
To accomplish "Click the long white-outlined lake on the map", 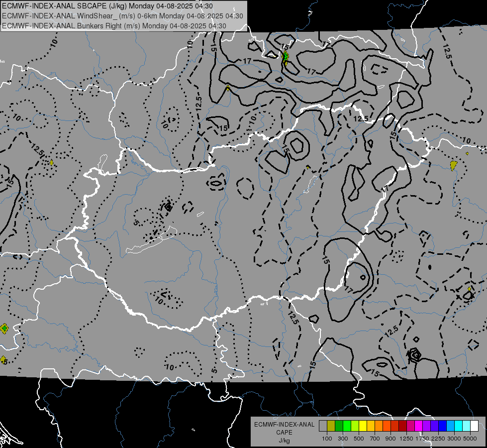I will click(x=151, y=240).
